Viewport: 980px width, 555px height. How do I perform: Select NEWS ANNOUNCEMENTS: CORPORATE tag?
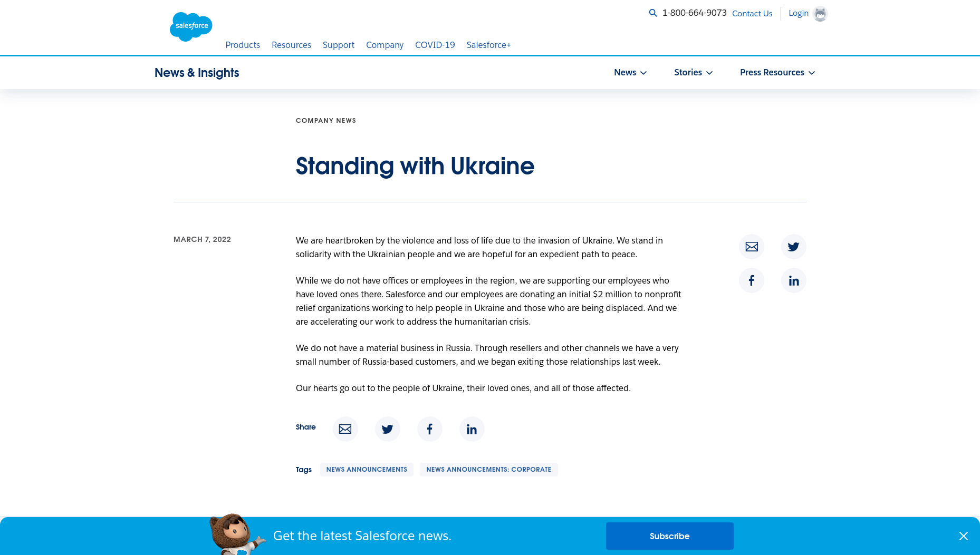tap(489, 470)
